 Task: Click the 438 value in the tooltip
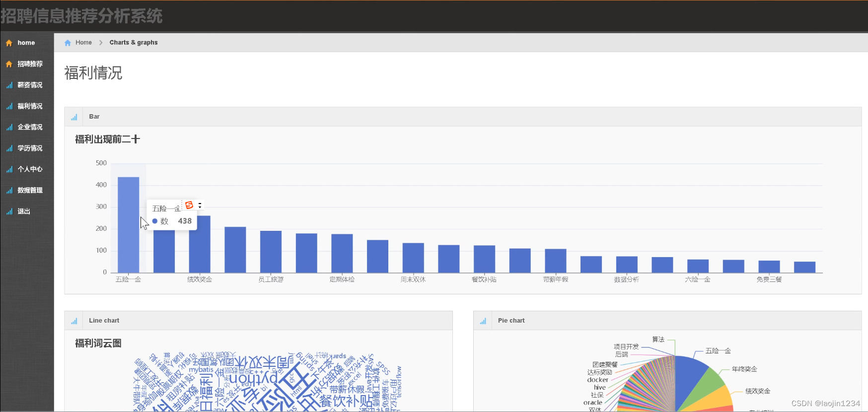pyautogui.click(x=185, y=221)
